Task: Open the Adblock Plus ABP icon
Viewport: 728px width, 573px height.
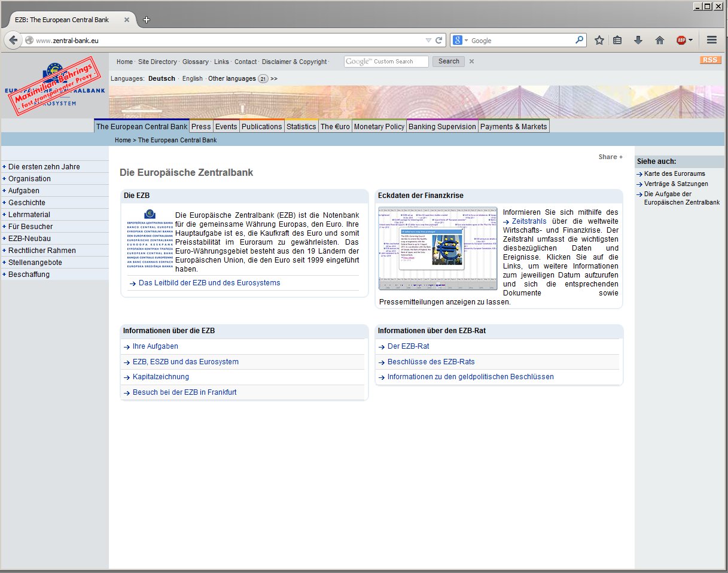Action: click(682, 40)
